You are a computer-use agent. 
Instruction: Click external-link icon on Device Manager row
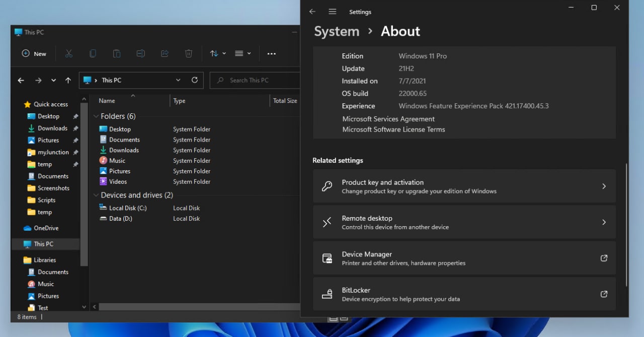pos(604,258)
